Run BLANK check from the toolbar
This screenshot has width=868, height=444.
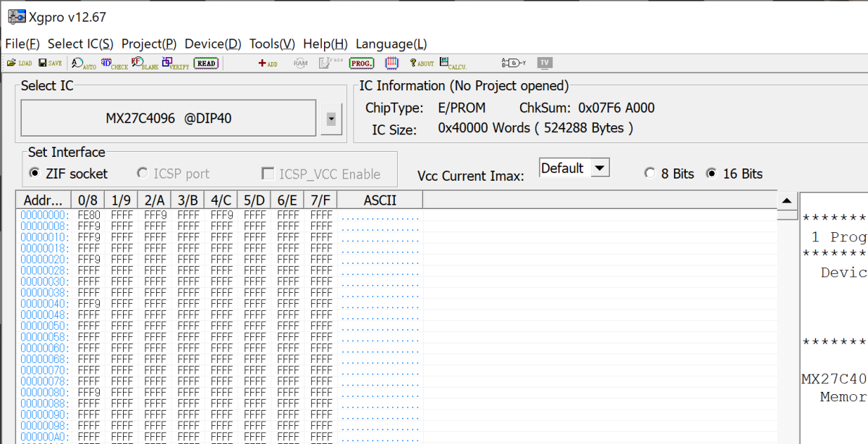(x=145, y=63)
